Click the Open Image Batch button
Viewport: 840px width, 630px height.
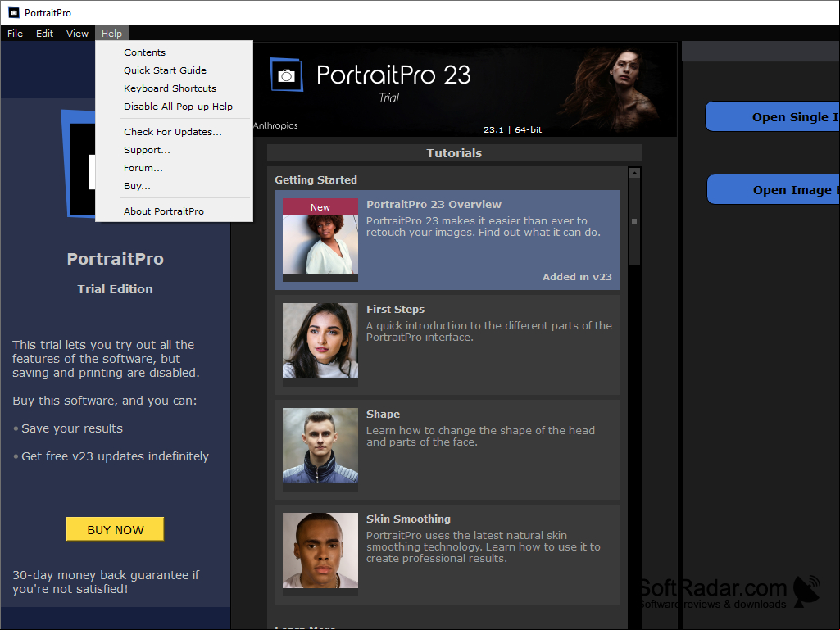coord(773,189)
